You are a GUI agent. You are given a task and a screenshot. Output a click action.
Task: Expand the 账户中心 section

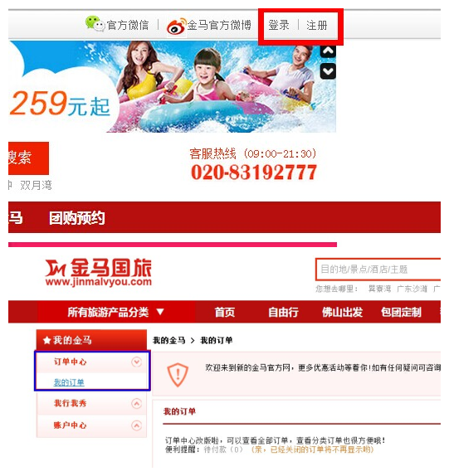pyautogui.click(x=136, y=425)
